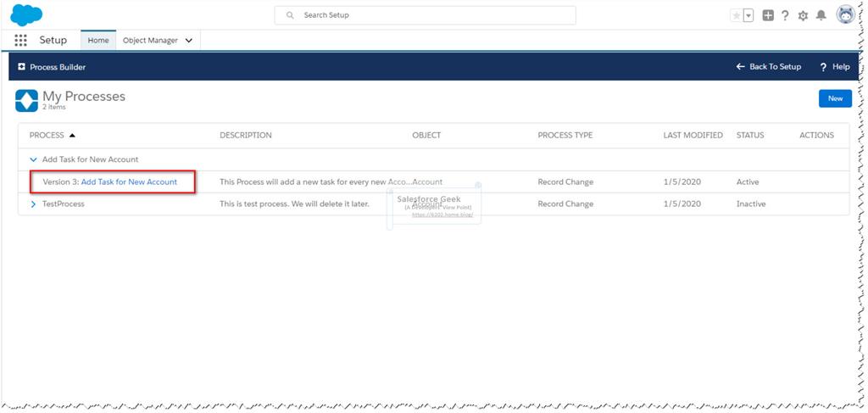Switch to the Home tab
This screenshot has height=413, width=868.
[98, 41]
